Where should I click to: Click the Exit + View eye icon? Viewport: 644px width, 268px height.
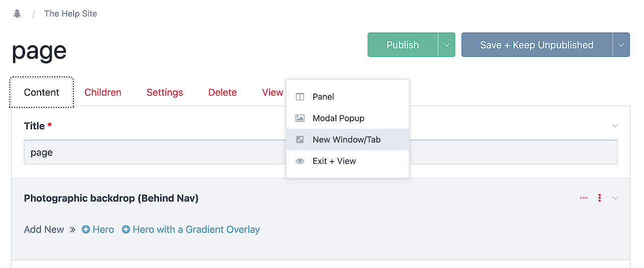pos(300,161)
